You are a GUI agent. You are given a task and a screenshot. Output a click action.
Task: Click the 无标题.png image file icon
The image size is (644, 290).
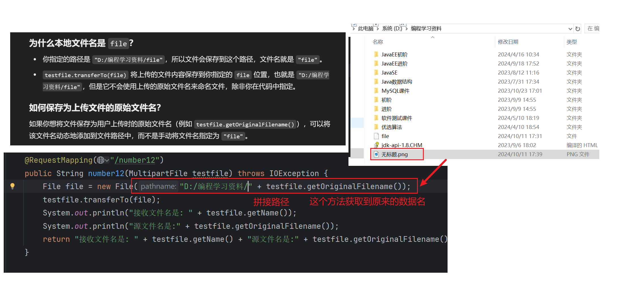[376, 154]
